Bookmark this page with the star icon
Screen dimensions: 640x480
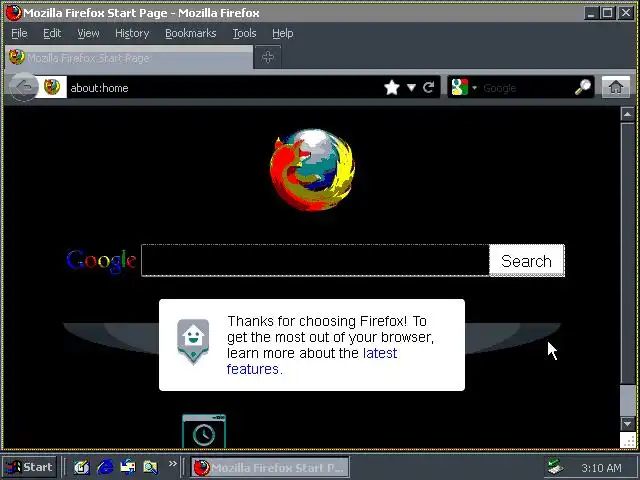click(392, 87)
